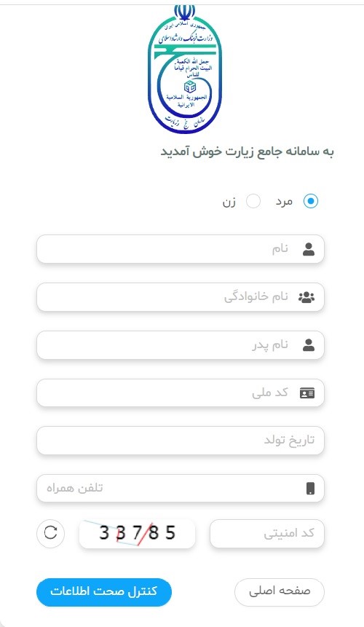
Task: Click the Hajj organization logo
Action: [185, 68]
